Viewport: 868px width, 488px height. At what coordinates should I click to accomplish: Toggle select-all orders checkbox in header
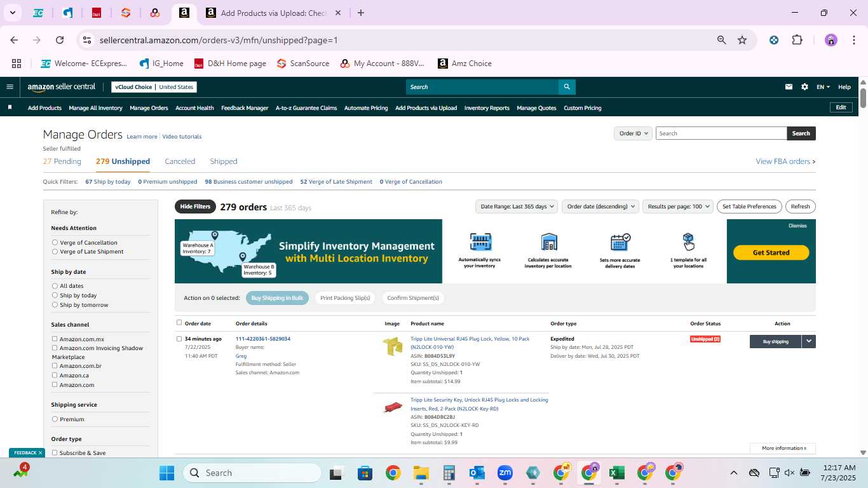pyautogui.click(x=179, y=323)
